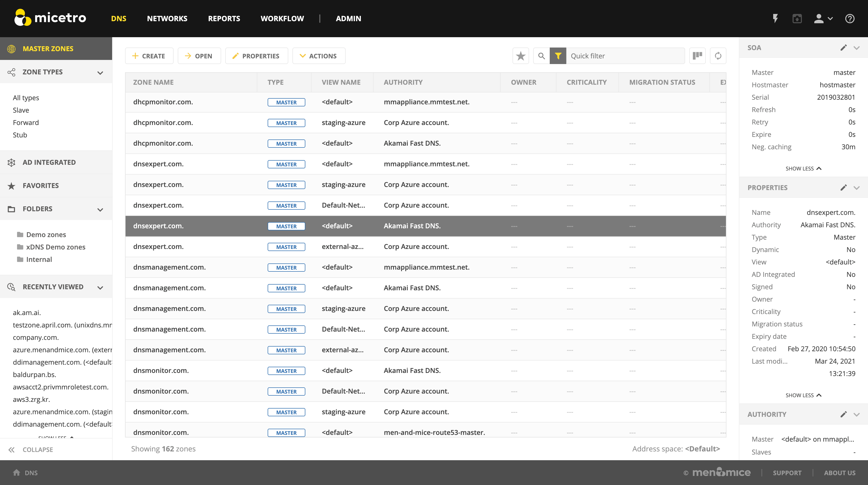Switch to the Reports tab

(224, 19)
